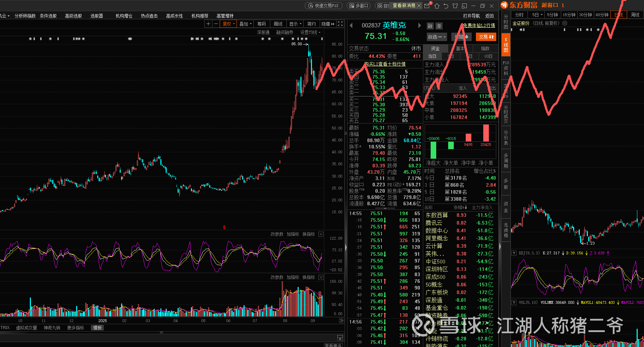Select the 更多指标 indicator tab
The height and width of the screenshot is (347, 644).
tap(75, 328)
